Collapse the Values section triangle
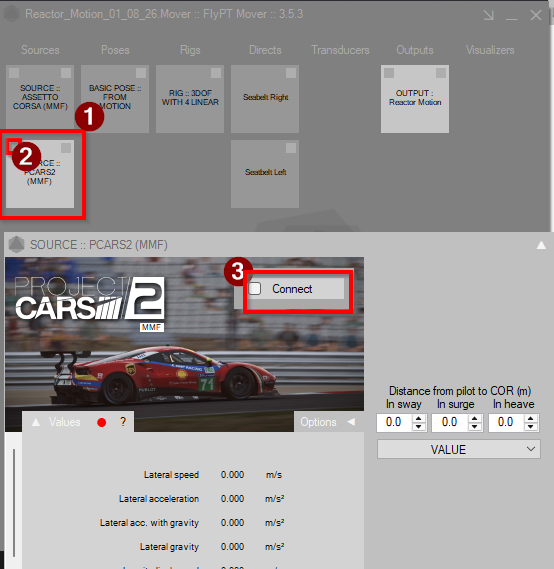554x569 pixels. point(36,422)
